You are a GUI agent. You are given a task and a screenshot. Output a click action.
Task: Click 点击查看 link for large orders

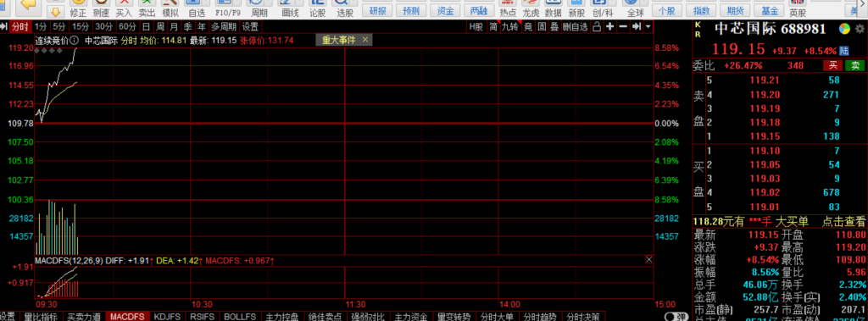coord(843,221)
